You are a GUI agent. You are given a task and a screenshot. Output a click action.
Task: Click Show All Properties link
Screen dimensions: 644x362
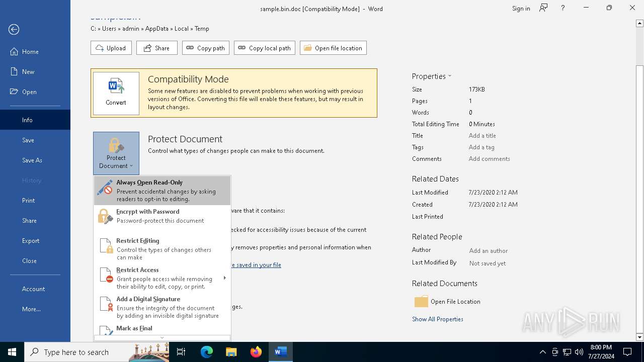438,319
